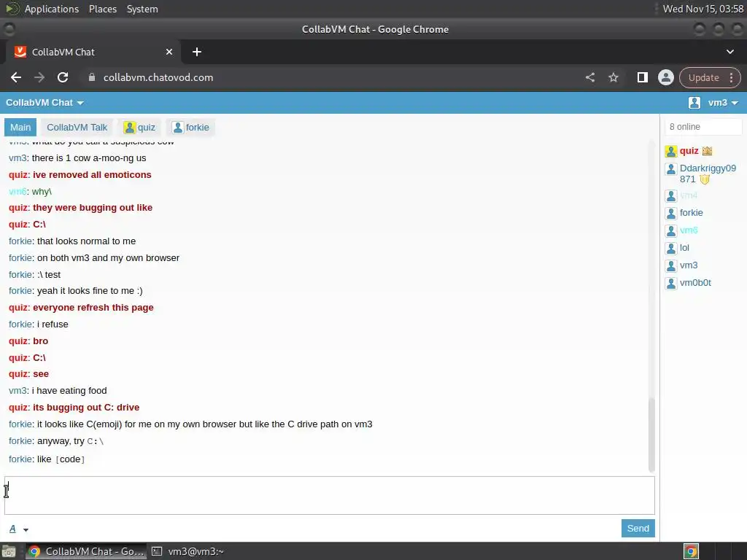The image size is (747, 560).
Task: Click the date and time clock
Action: coord(703,9)
